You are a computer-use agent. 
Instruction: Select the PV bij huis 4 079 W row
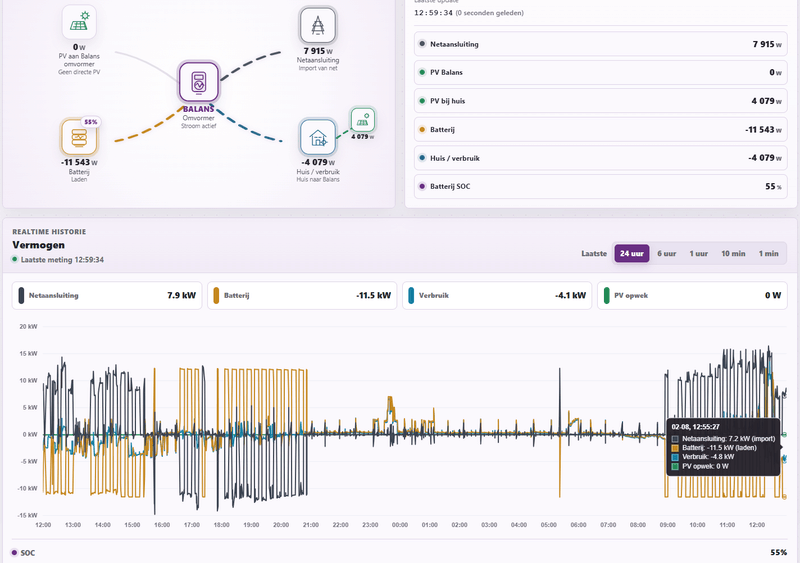601,101
